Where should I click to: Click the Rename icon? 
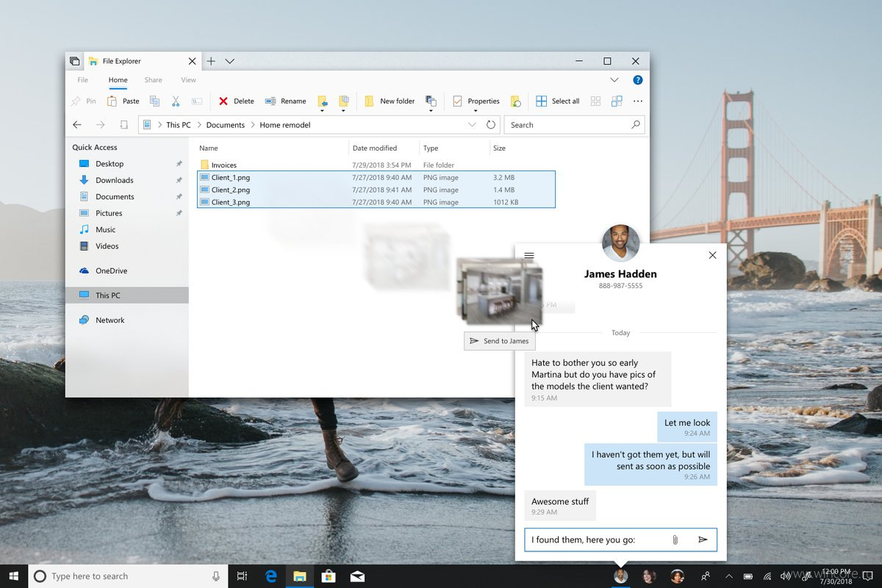coord(270,101)
